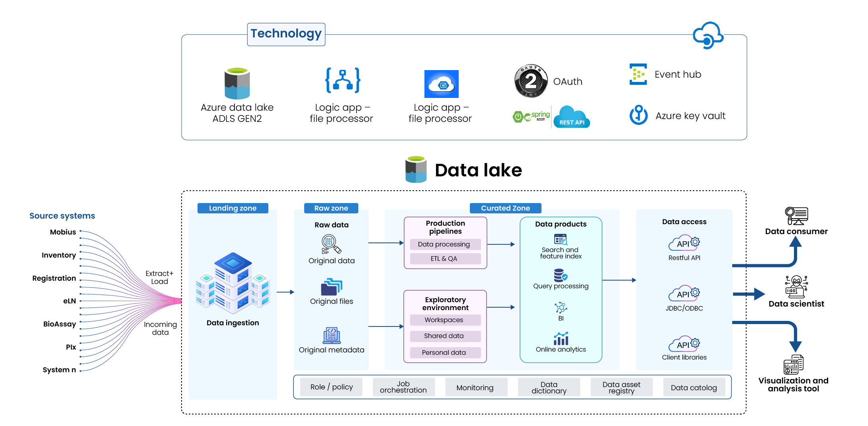The height and width of the screenshot is (426, 868).
Task: Click the Client libraries API cloud icon
Action: click(x=684, y=344)
